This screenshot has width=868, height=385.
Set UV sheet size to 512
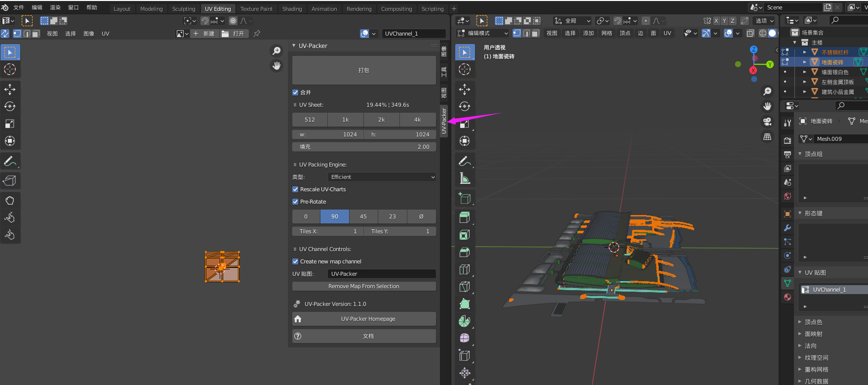click(310, 120)
